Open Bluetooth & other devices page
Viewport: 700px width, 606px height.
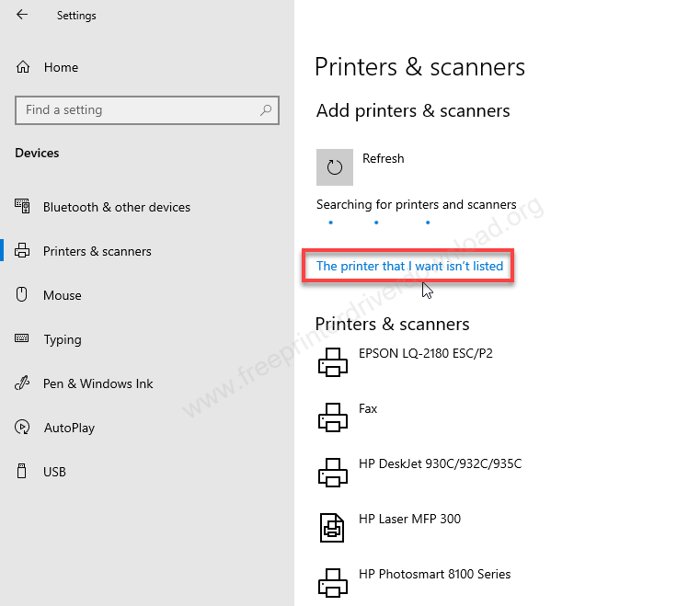(116, 207)
